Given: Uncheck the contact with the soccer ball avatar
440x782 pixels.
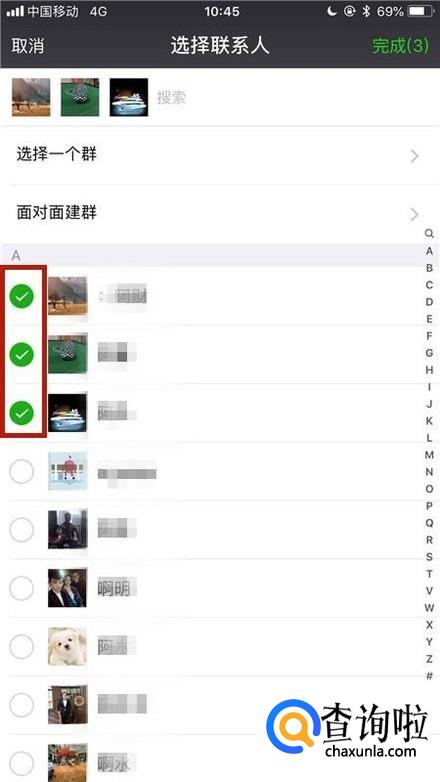Looking at the screenshot, I should click(21, 355).
